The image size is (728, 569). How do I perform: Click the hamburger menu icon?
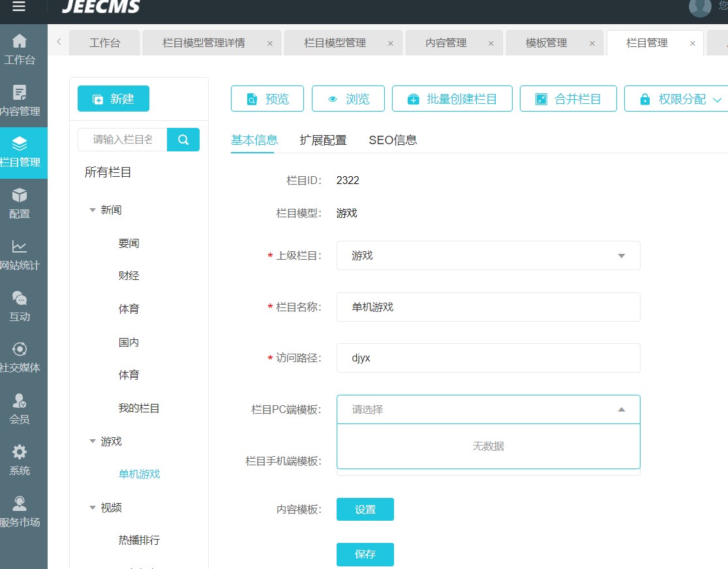[19, 7]
